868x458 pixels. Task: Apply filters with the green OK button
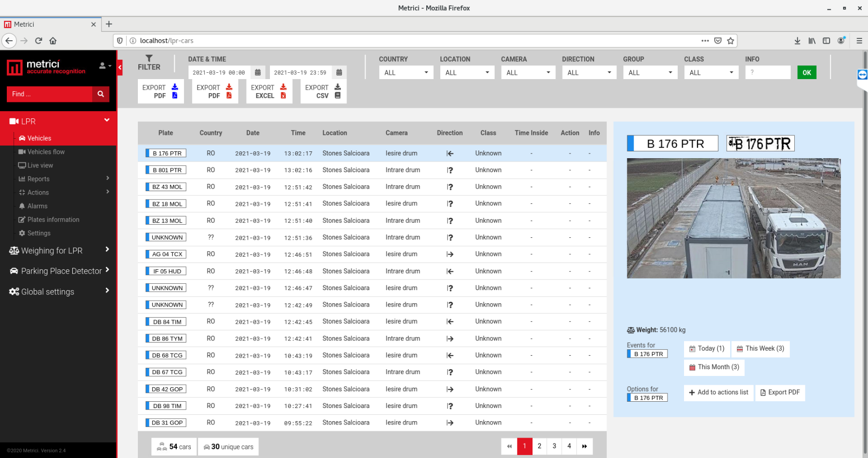[x=807, y=72]
